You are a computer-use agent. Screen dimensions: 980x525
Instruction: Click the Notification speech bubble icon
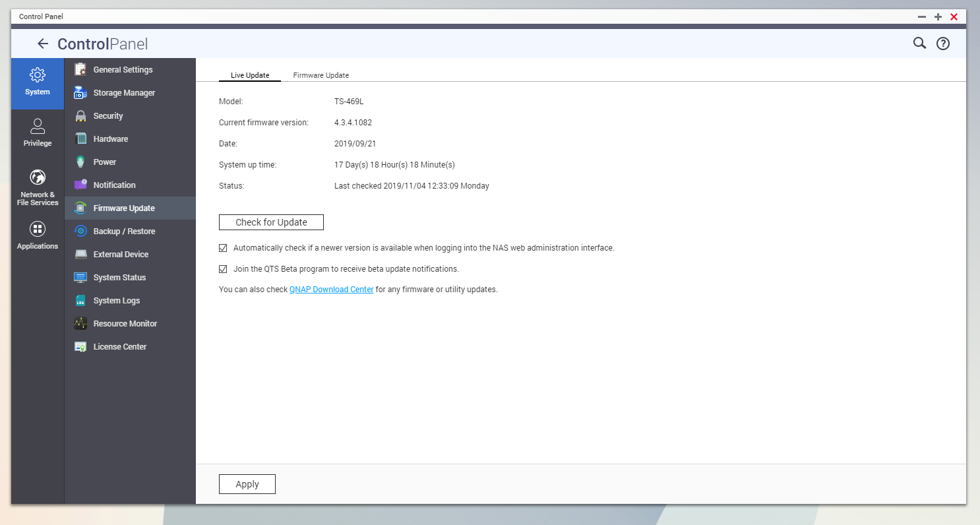tap(80, 185)
